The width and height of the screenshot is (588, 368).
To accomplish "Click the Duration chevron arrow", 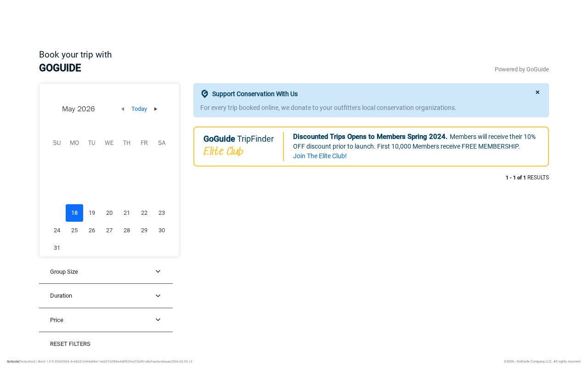I will [x=158, y=296].
